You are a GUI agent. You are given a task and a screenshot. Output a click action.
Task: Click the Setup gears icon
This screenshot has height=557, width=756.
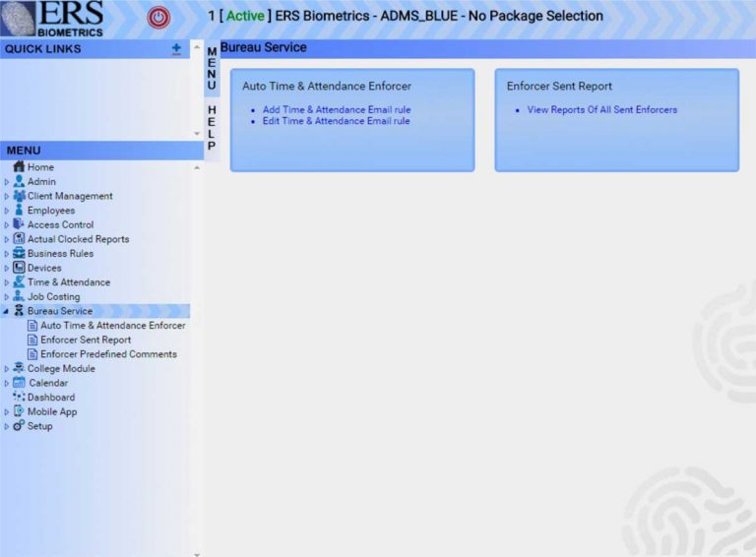click(x=19, y=426)
